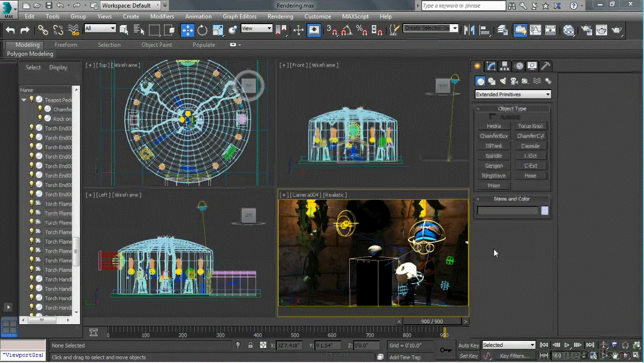Viewport: 644px width, 363px height.
Task: Click the object name input field
Action: tap(508, 211)
